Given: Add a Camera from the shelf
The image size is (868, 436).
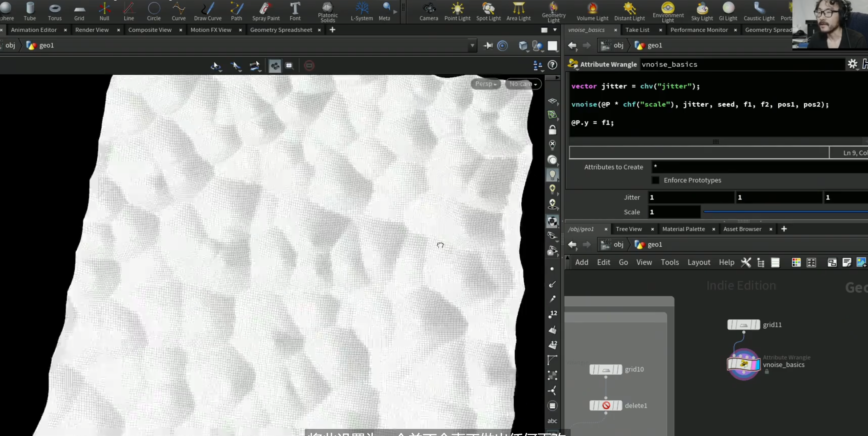Looking at the screenshot, I should 429,12.
